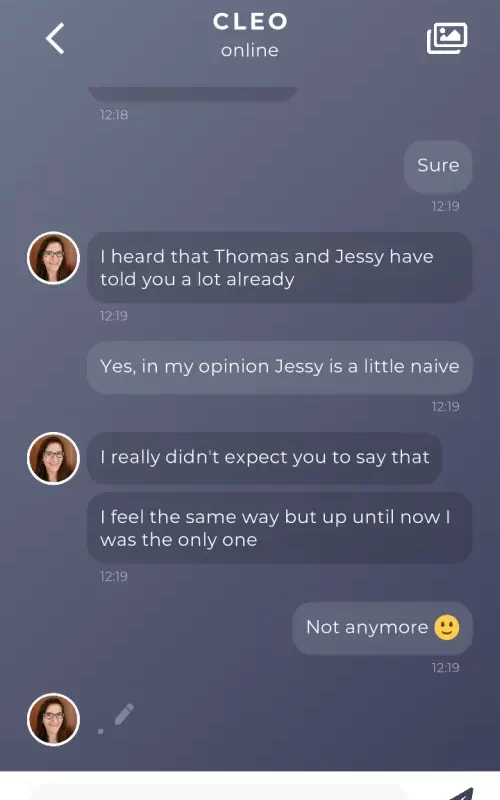Tap the smiley emoji in message
The width and height of the screenshot is (500, 800).
447,627
